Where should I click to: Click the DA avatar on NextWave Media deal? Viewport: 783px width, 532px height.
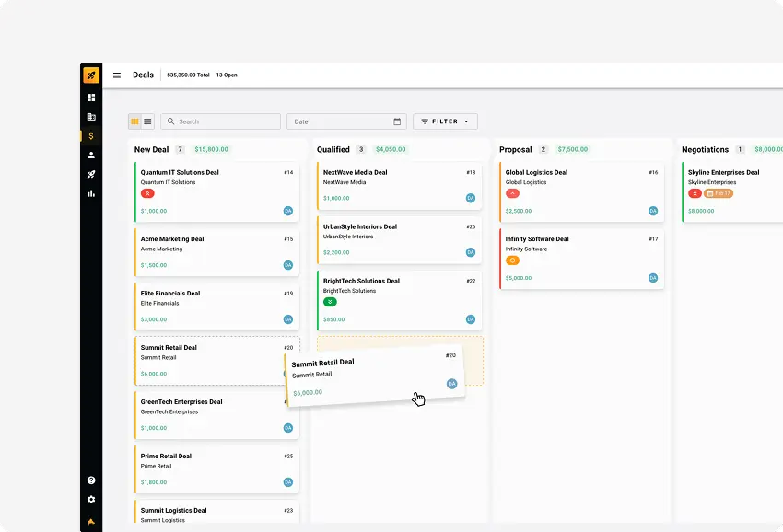tap(471, 198)
